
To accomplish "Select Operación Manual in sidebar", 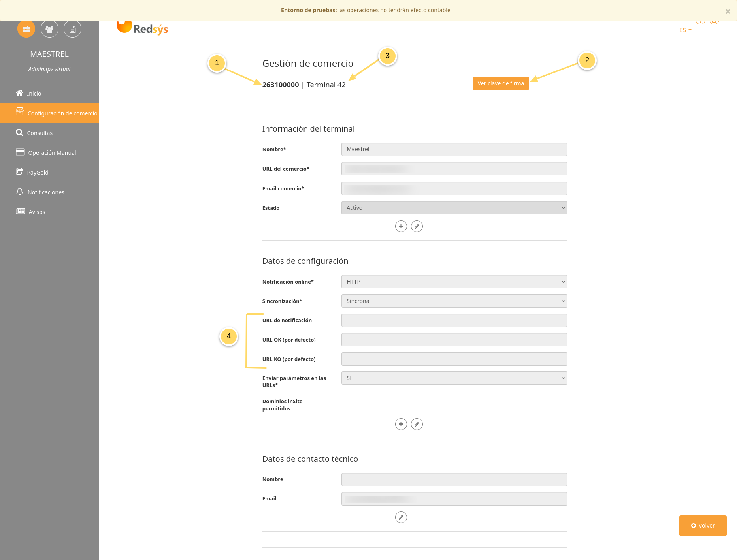I will pyautogui.click(x=52, y=153).
